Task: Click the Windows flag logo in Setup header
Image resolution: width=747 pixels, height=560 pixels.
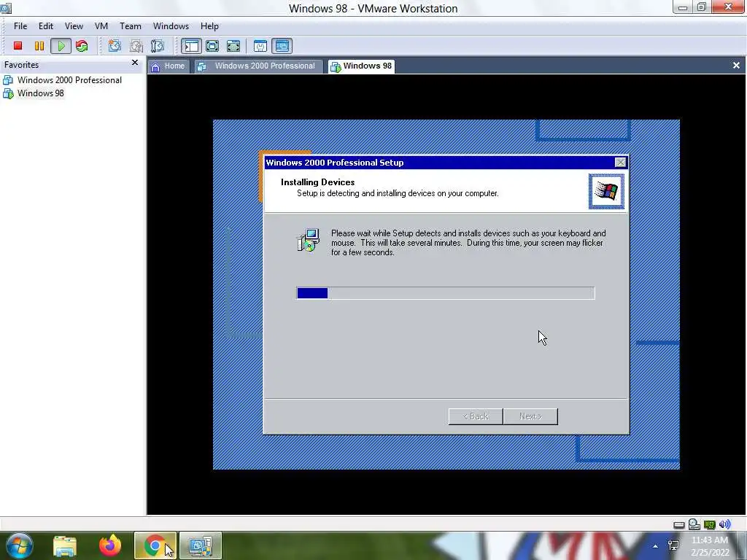Action: pyautogui.click(x=606, y=192)
